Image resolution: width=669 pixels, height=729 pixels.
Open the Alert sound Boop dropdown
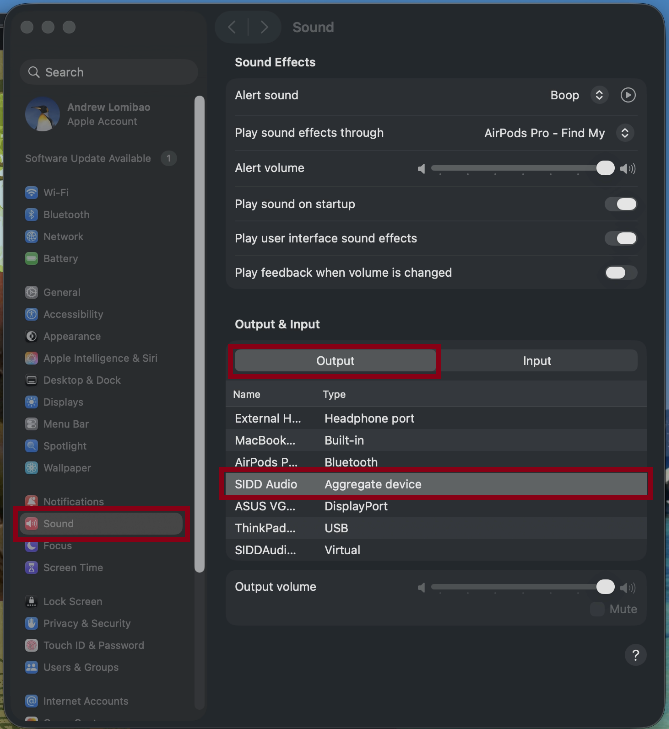tap(599, 95)
